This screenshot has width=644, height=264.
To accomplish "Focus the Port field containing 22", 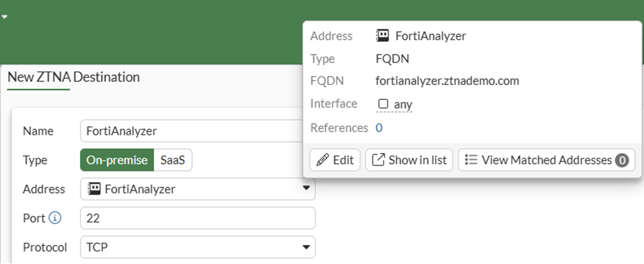I will pyautogui.click(x=197, y=218).
